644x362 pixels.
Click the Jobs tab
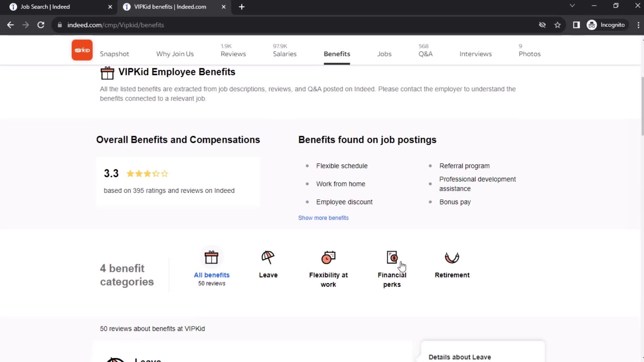[x=384, y=54]
